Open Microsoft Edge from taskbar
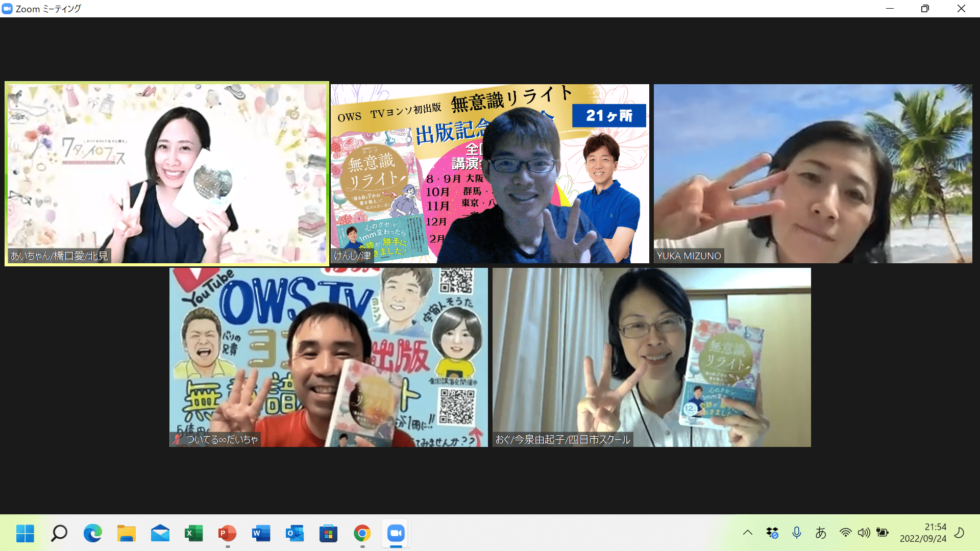Screen dimensions: 980x551 coord(92,534)
